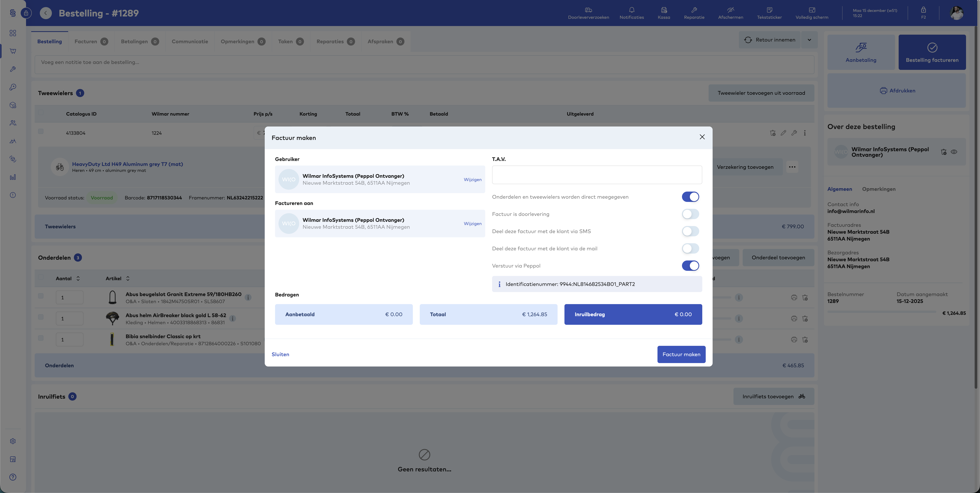Click the Factuur maken button
The width and height of the screenshot is (980, 493).
pos(681,354)
